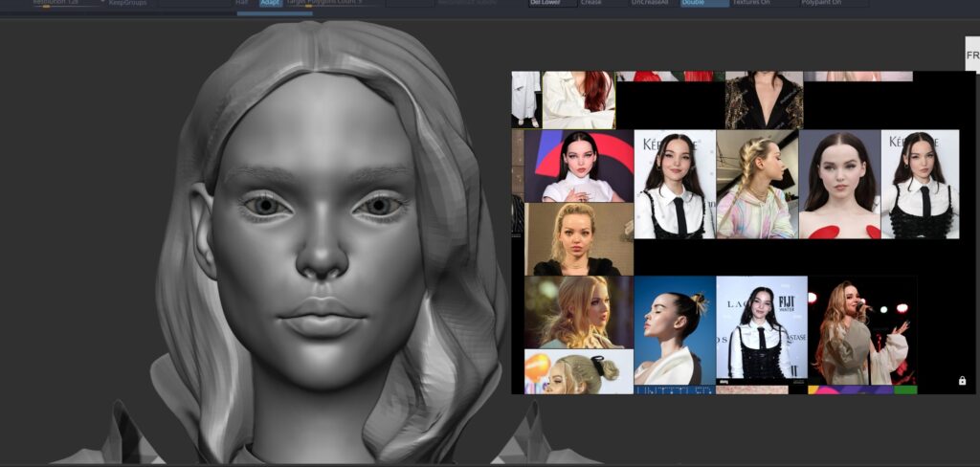The height and width of the screenshot is (467, 980).
Task: Click the partially visible FR button
Action: (972, 55)
